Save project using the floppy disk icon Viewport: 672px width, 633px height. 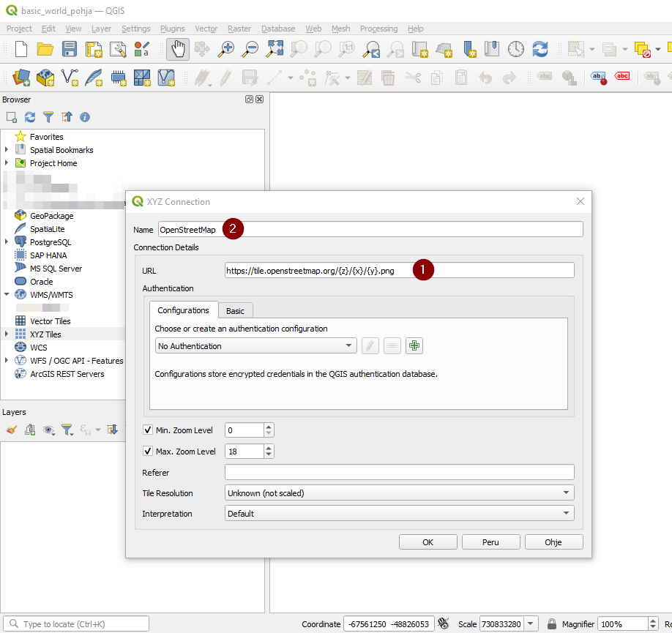(x=69, y=49)
